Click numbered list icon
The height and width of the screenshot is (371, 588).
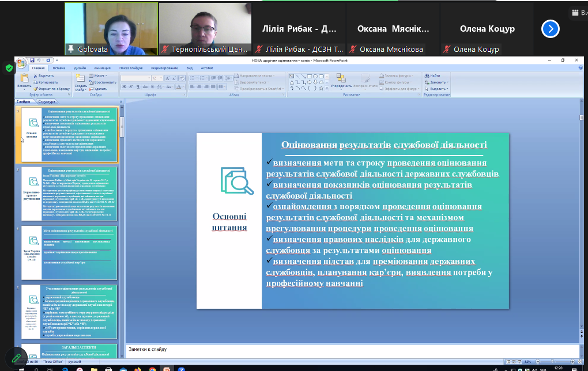[202, 78]
